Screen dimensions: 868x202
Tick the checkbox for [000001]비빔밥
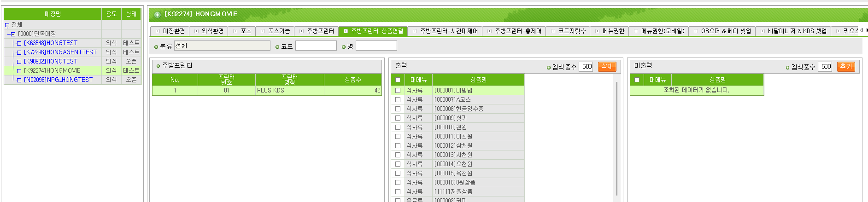[x=398, y=91]
